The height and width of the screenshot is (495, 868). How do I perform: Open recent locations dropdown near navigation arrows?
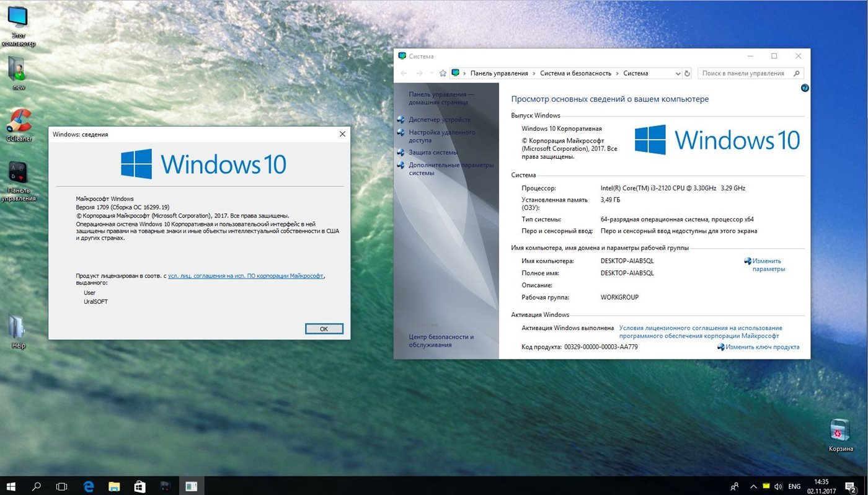(432, 74)
